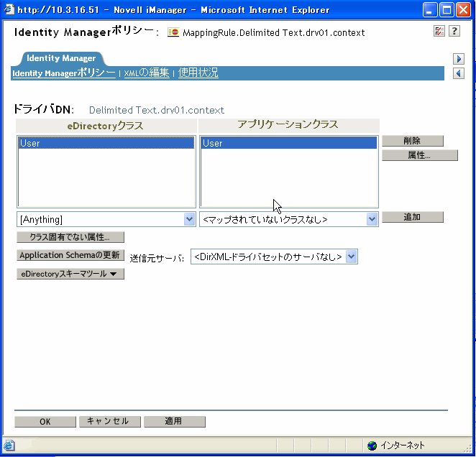476x457 pixels.
Task: Select User in the アプリケーションクラス list
Action: (x=289, y=143)
